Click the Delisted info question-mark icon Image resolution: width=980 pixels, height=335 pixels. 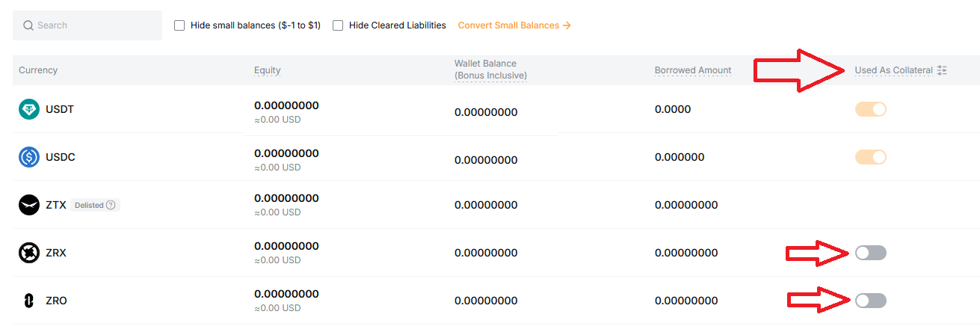[x=111, y=205]
